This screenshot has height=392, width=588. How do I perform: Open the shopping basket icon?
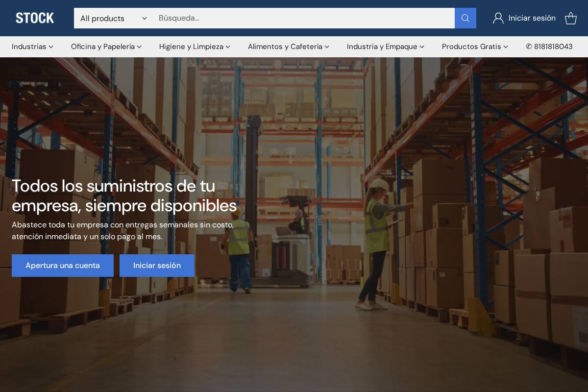(x=571, y=18)
